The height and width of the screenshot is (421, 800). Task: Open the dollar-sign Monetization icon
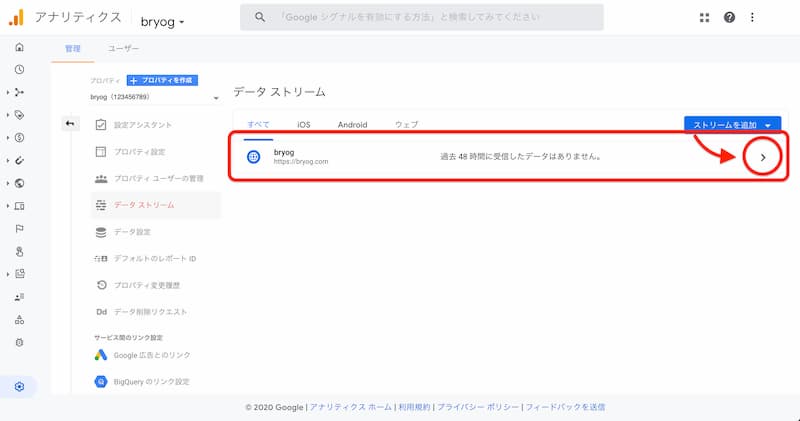pyautogui.click(x=19, y=137)
